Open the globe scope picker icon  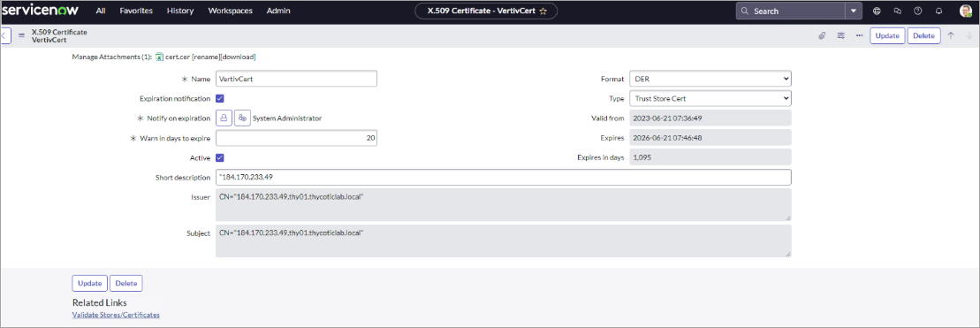click(877, 11)
